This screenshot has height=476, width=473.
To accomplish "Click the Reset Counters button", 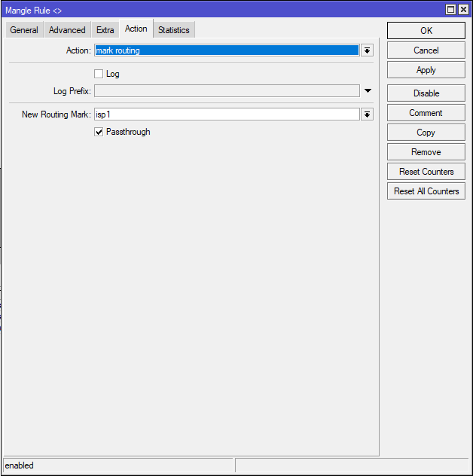I will pyautogui.click(x=426, y=171).
